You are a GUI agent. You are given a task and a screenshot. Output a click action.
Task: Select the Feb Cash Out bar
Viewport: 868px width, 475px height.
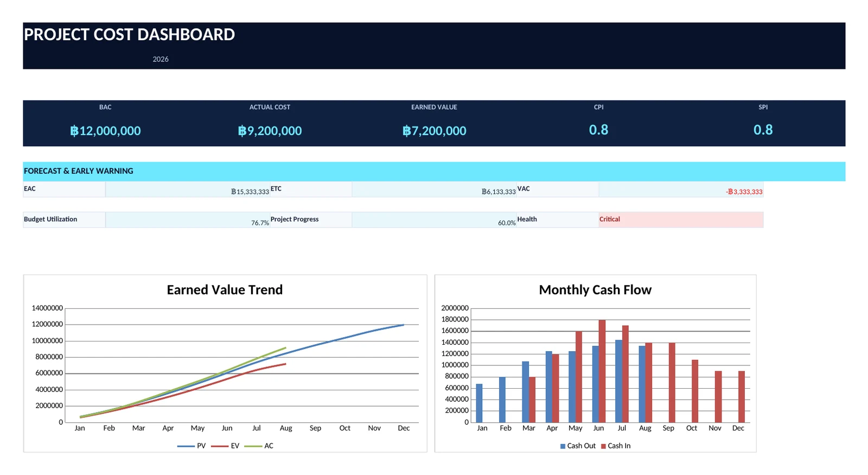(502, 400)
